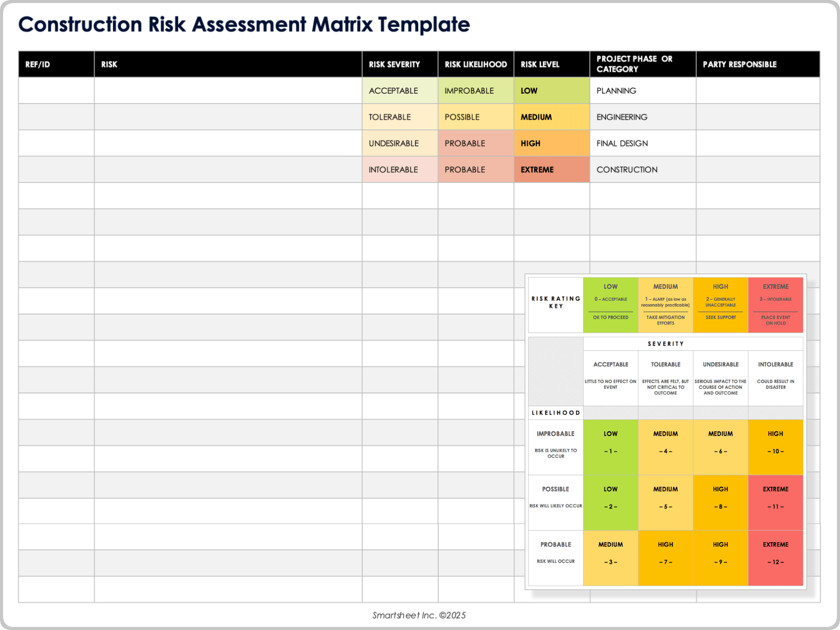840x630 pixels.
Task: Click the SEVERITY header in the matrix key
Action: (x=665, y=343)
